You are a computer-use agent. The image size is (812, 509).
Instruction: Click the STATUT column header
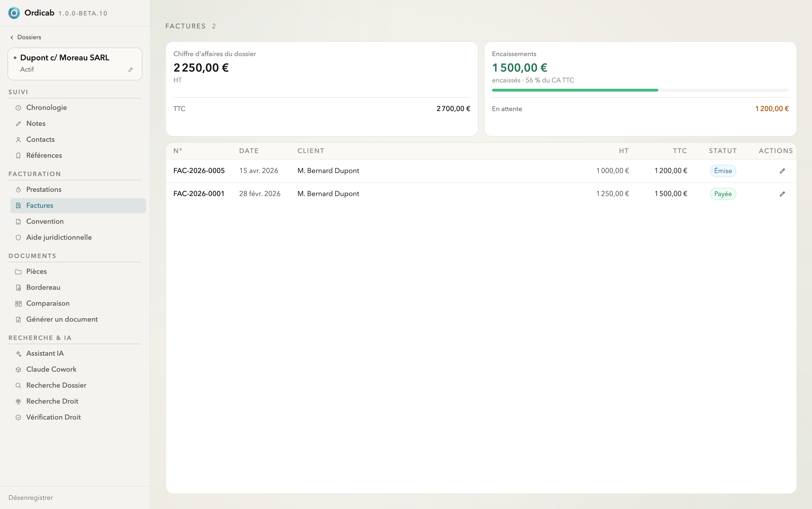point(723,151)
